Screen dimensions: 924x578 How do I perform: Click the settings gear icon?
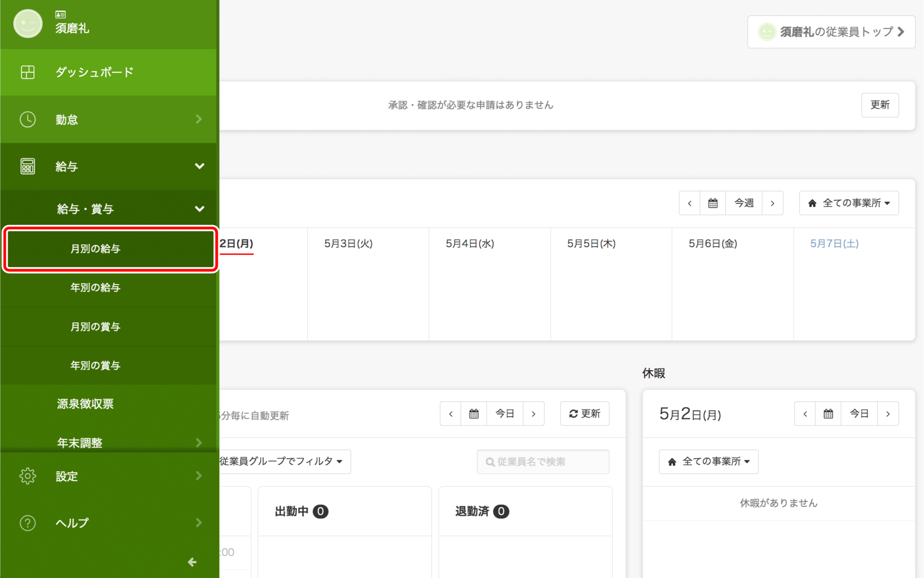(x=28, y=476)
